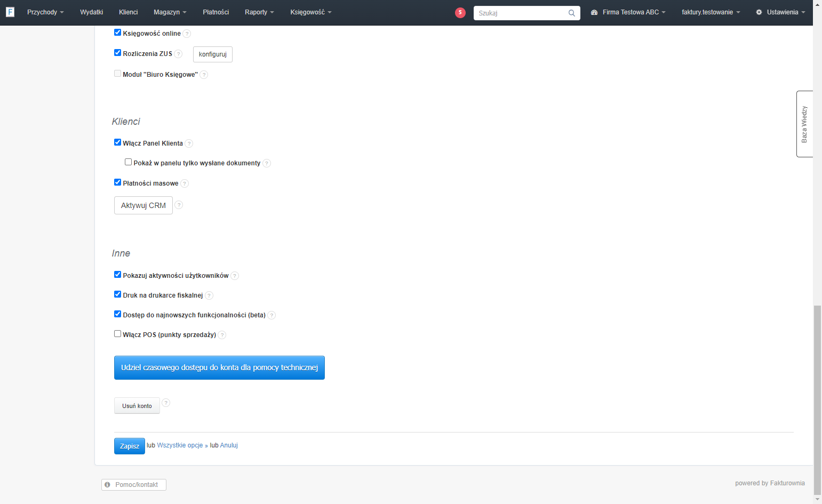This screenshot has width=822, height=504.
Task: Open the faktury.testowanie account dropdown
Action: (x=711, y=12)
